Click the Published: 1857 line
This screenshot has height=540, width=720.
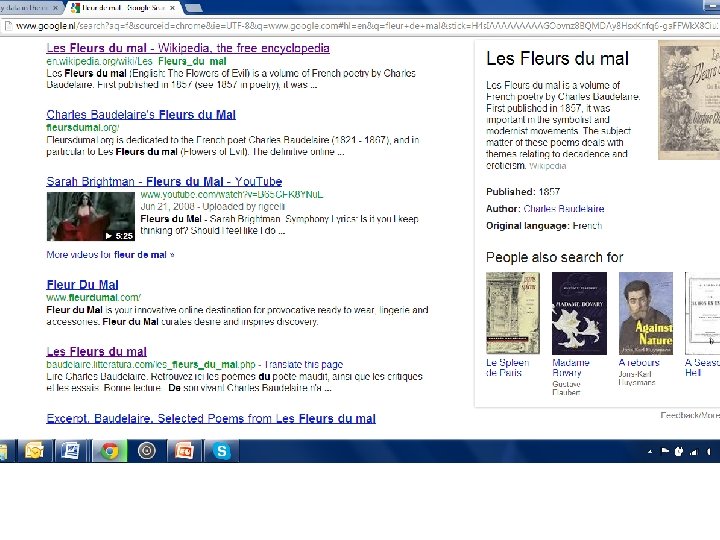point(523,191)
